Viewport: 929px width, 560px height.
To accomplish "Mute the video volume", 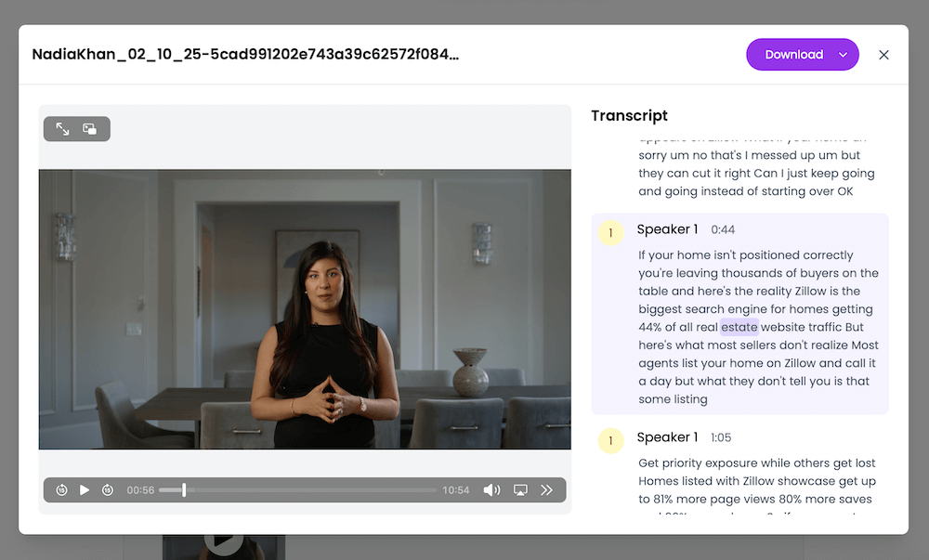I will coord(491,489).
